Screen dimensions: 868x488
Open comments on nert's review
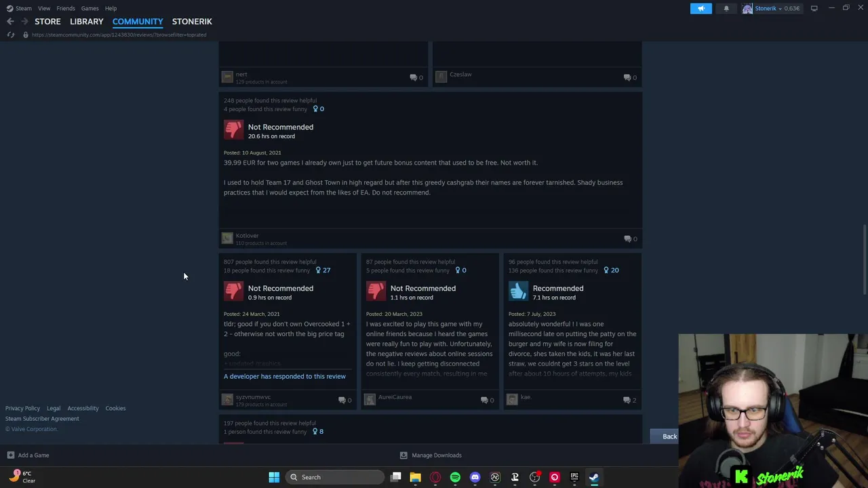[x=416, y=77]
